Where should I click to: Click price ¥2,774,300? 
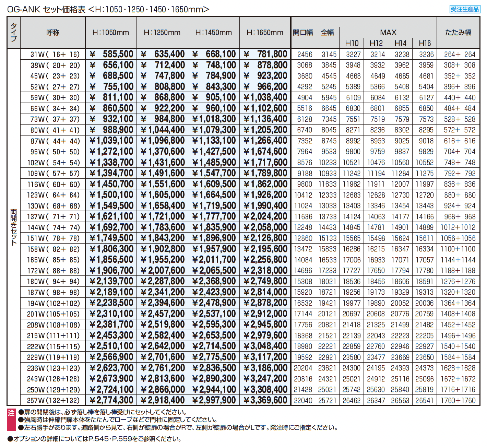click(x=111, y=400)
